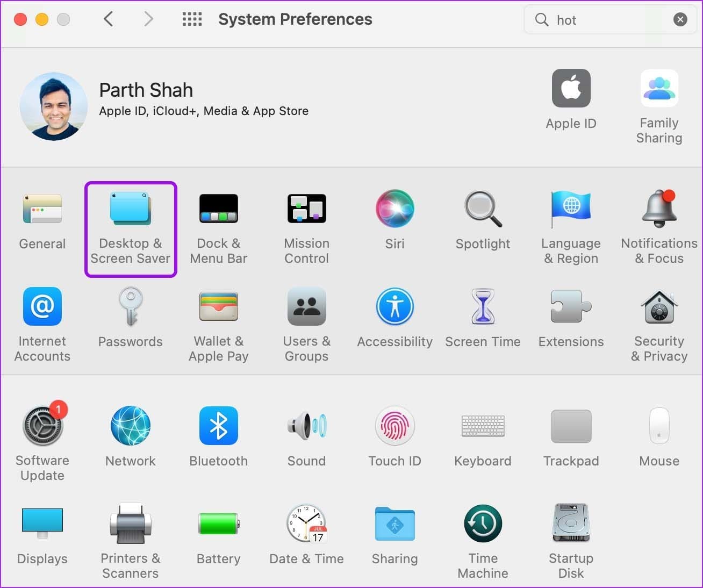
Task: Go forward with the right chevron
Action: (x=149, y=19)
